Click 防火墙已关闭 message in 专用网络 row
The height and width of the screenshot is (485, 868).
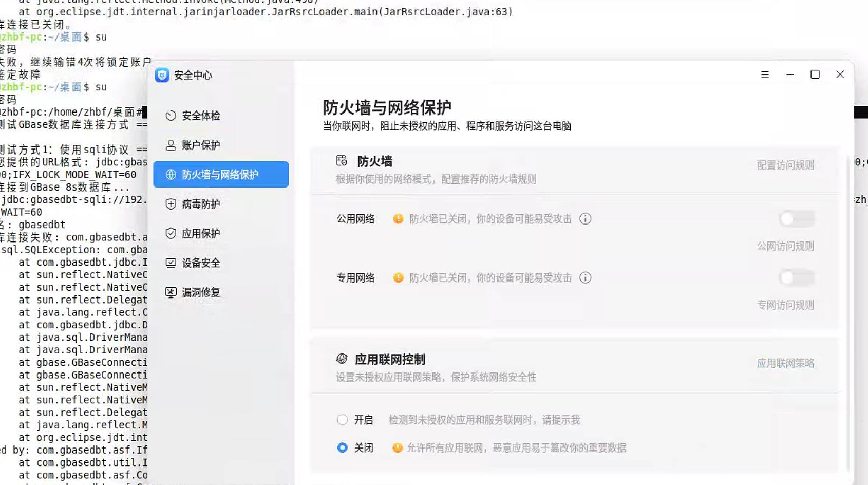[490, 278]
